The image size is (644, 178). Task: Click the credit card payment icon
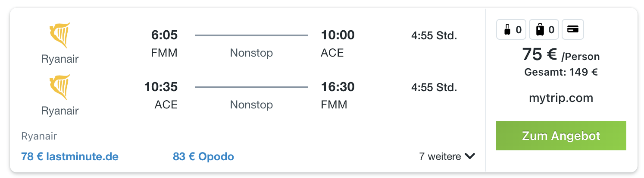[573, 30]
